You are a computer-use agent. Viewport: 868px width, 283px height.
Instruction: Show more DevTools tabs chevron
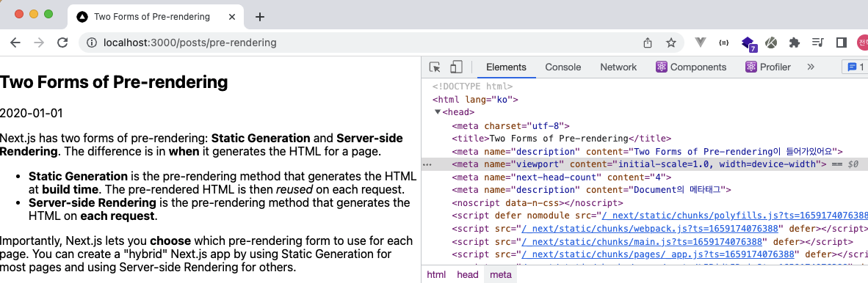[811, 67]
